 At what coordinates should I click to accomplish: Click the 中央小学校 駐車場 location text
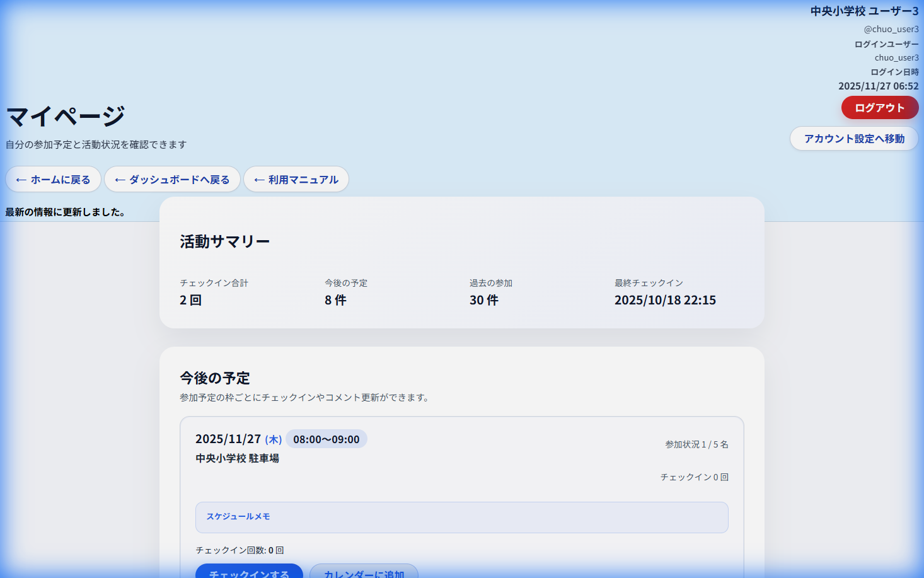(x=238, y=458)
